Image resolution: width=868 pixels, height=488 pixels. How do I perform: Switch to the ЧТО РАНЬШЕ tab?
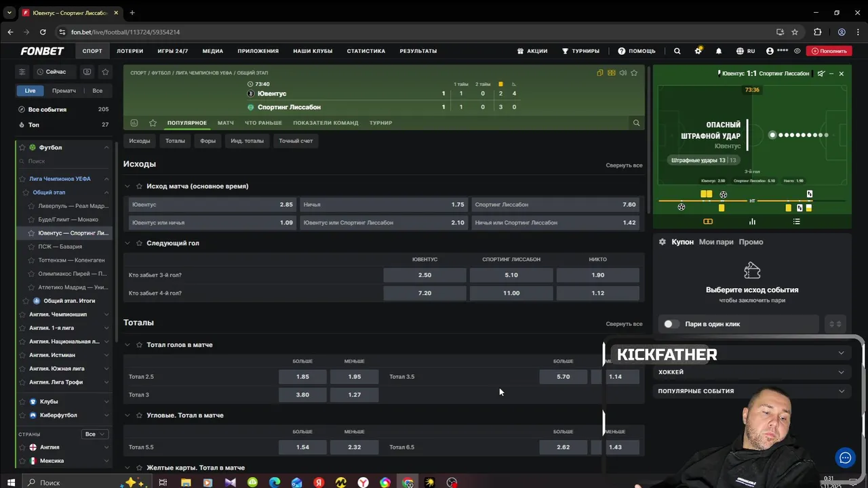[x=263, y=123]
